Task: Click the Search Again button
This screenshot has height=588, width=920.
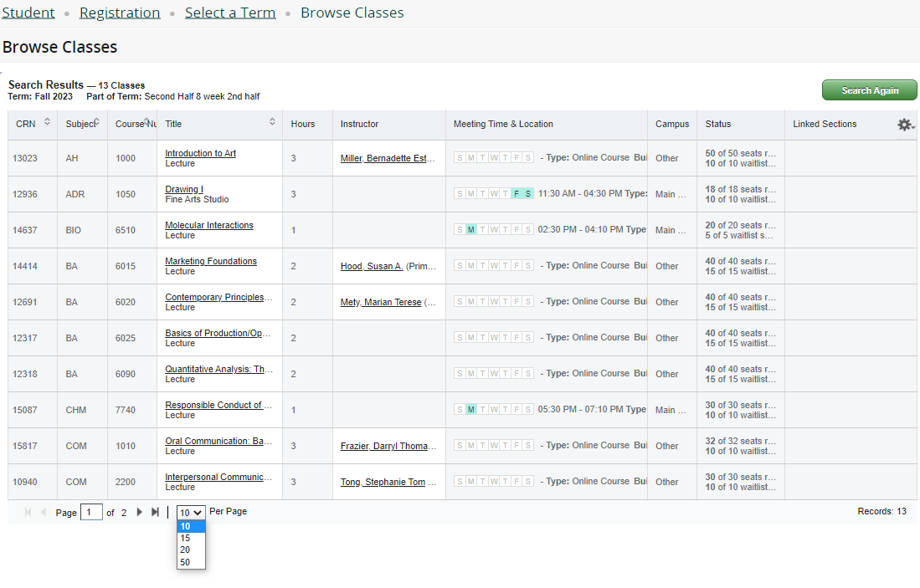Action: pos(870,90)
